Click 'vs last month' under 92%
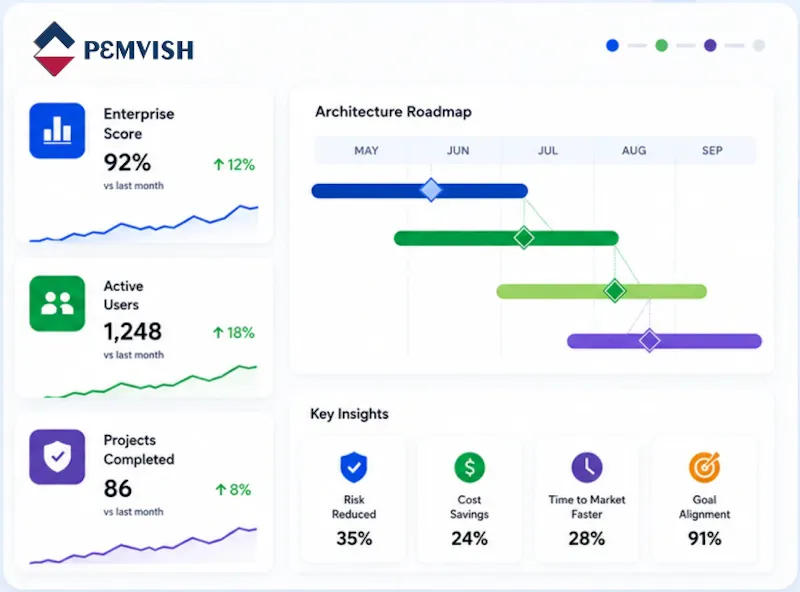The height and width of the screenshot is (592, 800). tap(134, 186)
